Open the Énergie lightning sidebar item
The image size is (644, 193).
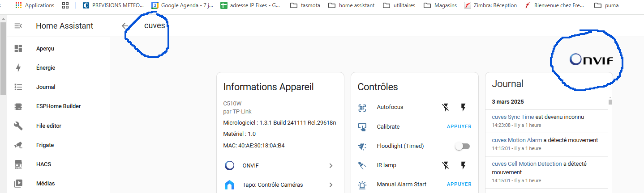55,68
